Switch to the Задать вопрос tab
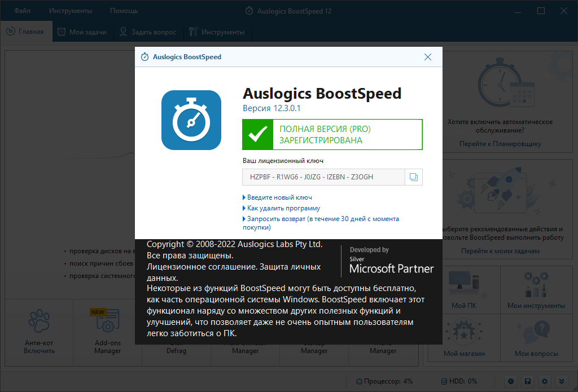Screen dimensions: 578x392 click(x=148, y=32)
